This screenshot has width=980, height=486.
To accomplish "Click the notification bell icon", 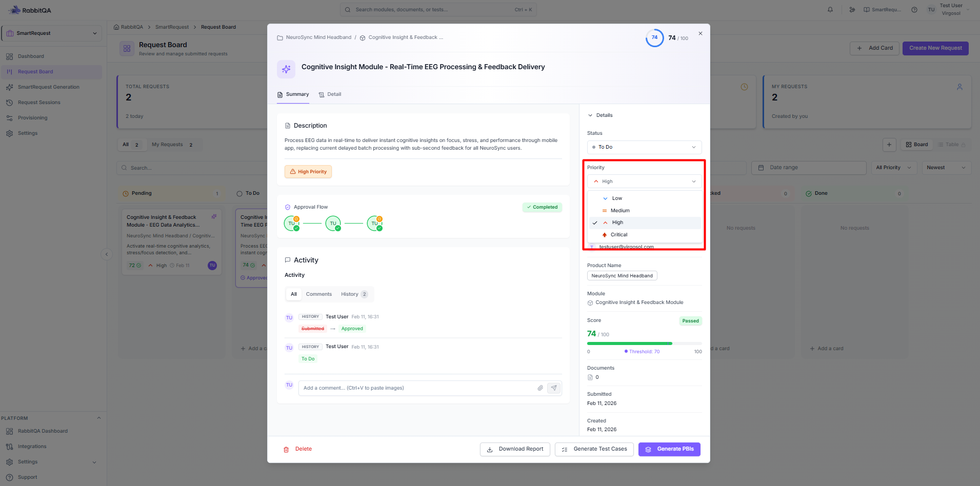I will click(x=830, y=10).
